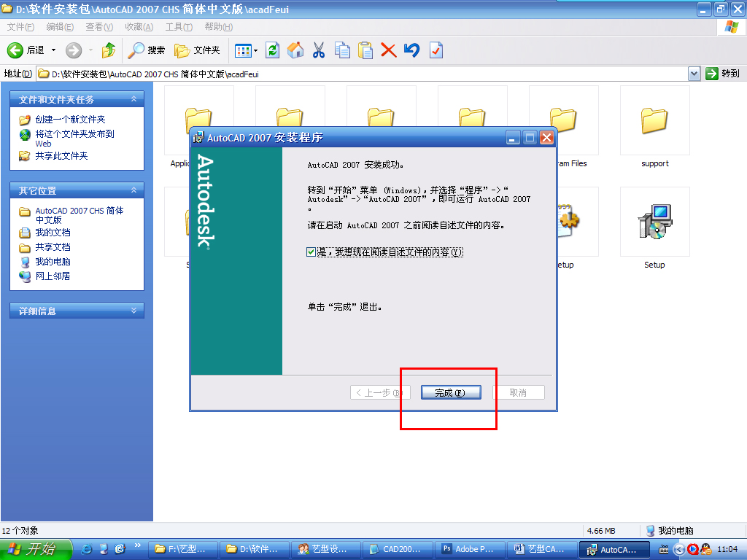Click the Paste toolbar icon
747x560 pixels.
coord(365,50)
